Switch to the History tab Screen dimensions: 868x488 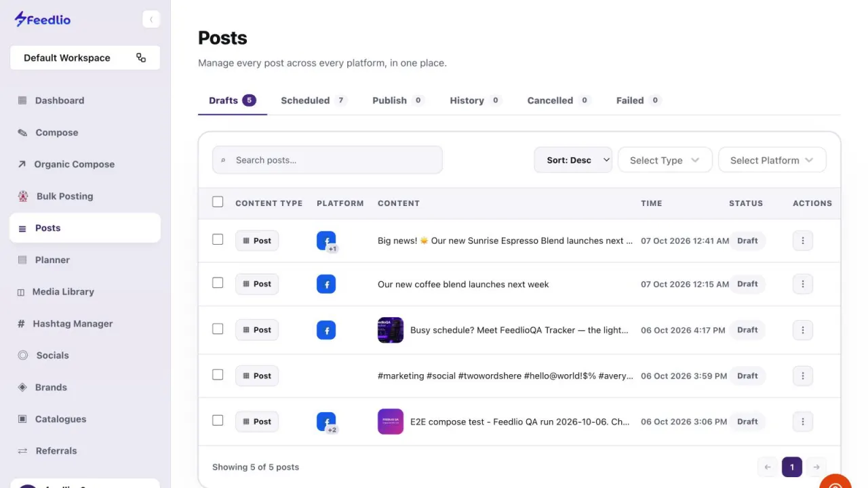coord(475,100)
